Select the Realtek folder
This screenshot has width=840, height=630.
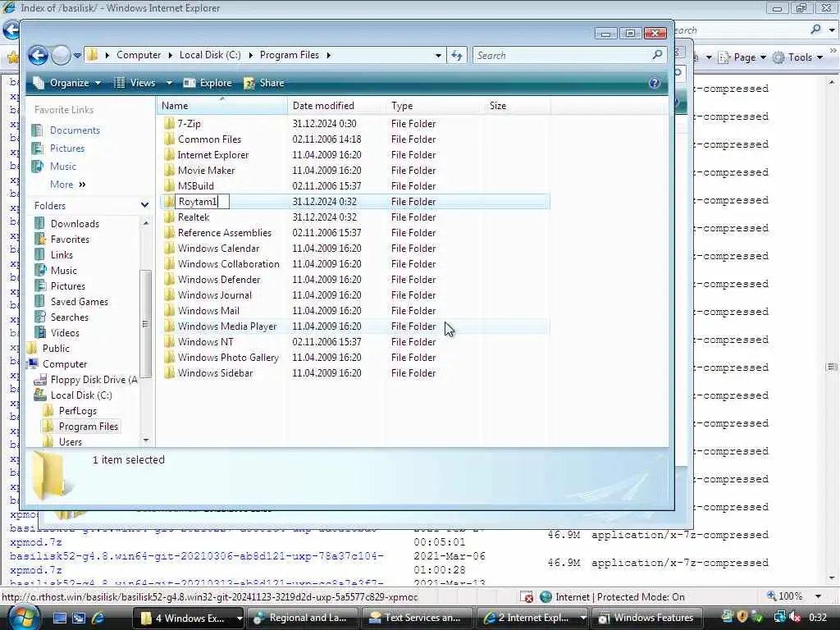click(x=194, y=217)
